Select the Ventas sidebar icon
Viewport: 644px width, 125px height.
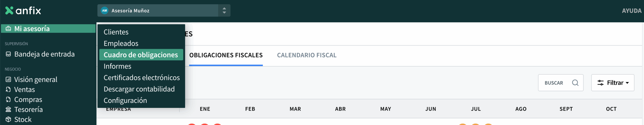pos(8,90)
